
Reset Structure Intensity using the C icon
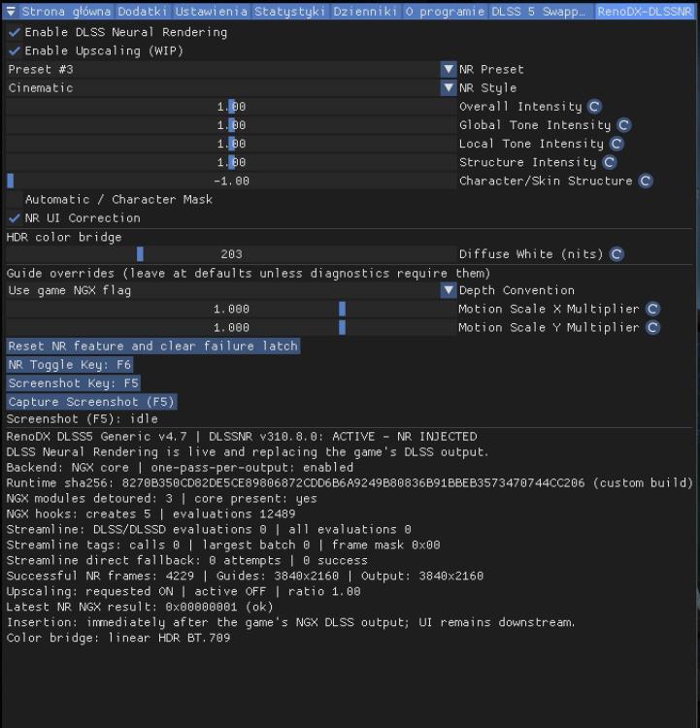click(609, 162)
